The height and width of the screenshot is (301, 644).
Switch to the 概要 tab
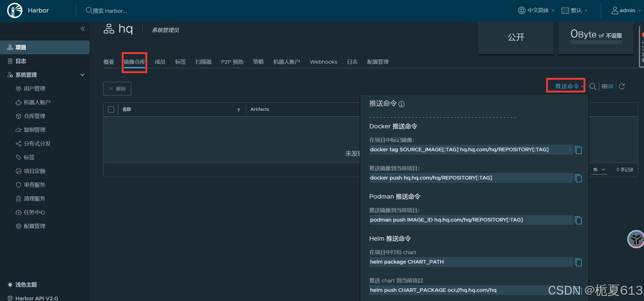(109, 62)
